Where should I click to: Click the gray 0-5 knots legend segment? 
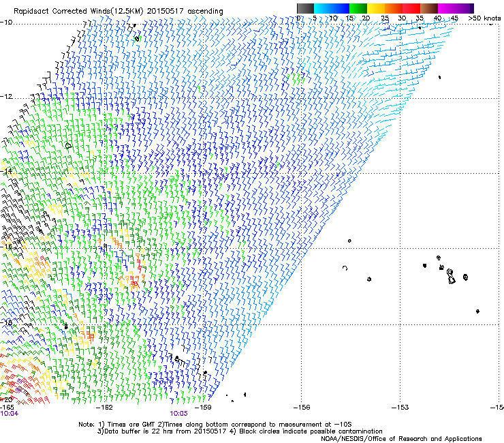click(x=305, y=8)
